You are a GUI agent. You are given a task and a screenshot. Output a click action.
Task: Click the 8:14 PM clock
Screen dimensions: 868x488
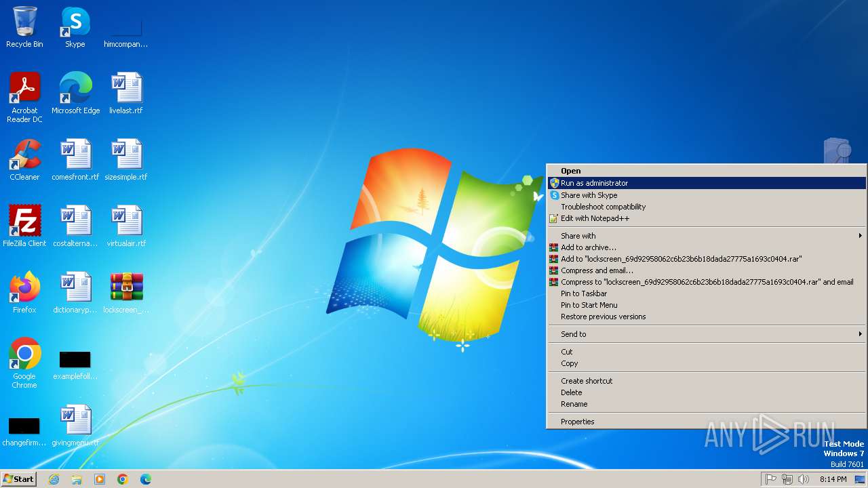[x=833, y=479]
